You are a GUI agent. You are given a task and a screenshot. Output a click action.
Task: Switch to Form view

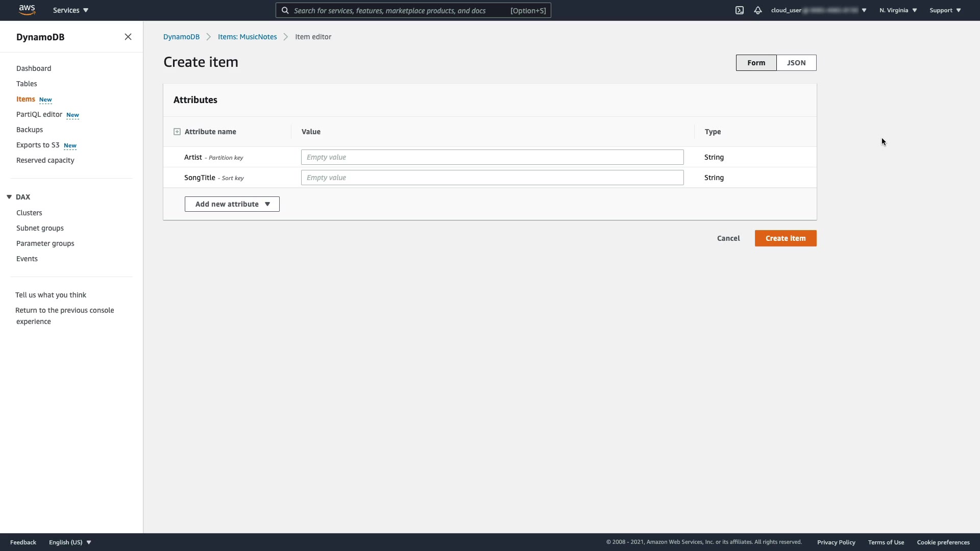click(x=756, y=63)
